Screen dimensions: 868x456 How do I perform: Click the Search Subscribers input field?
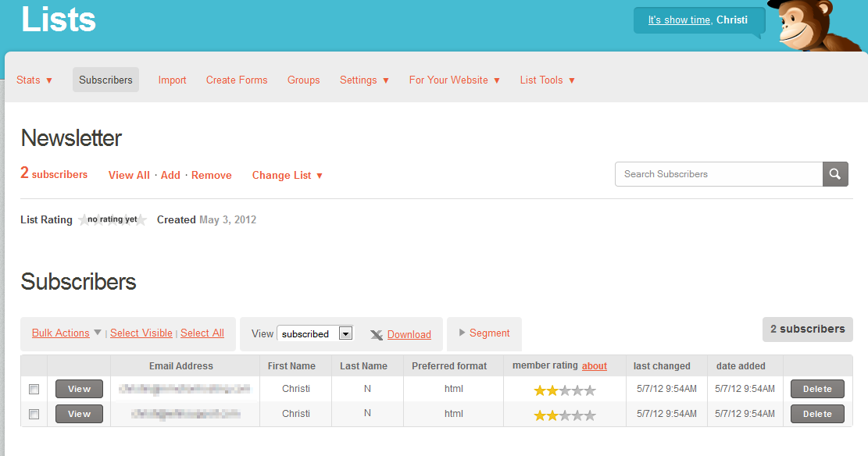(x=719, y=174)
